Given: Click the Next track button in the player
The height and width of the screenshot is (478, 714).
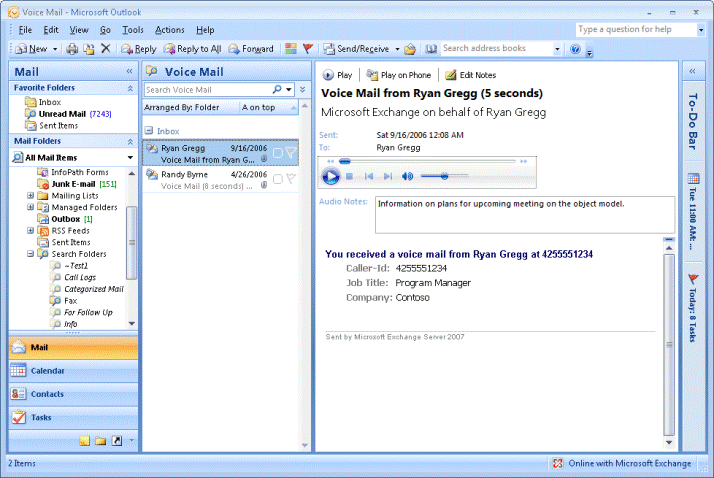Looking at the screenshot, I should pos(388,176).
